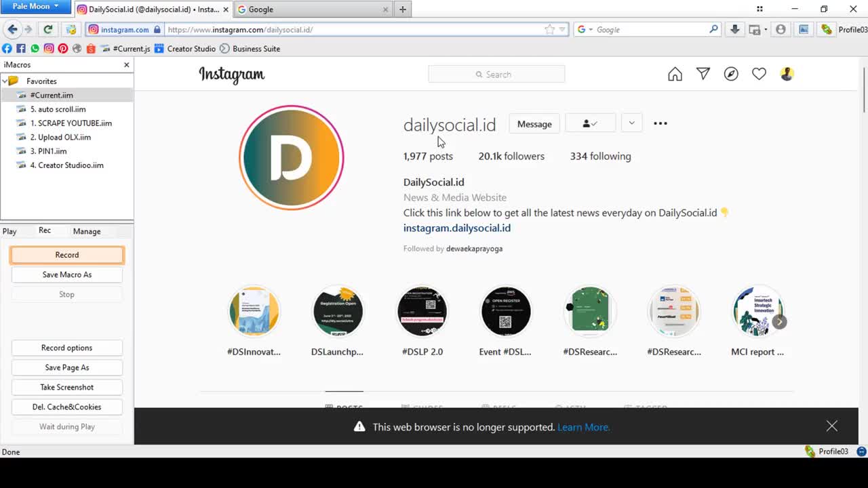Expand suggested accounts chevron next to follow

(x=631, y=123)
